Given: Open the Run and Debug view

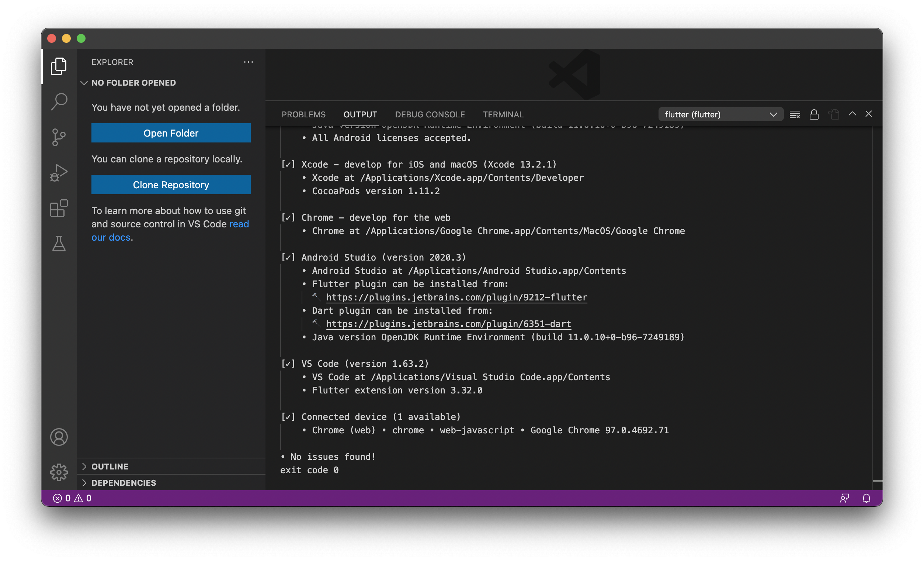Looking at the screenshot, I should [x=59, y=173].
